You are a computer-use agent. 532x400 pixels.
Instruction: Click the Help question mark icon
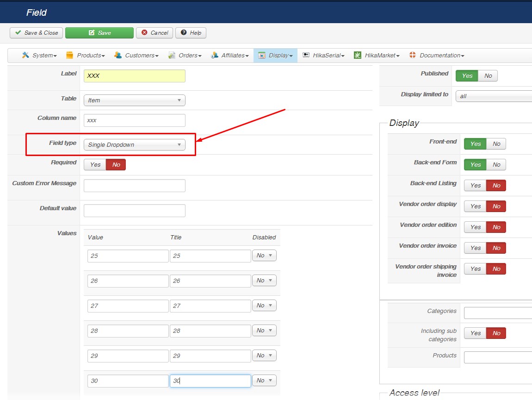[184, 32]
